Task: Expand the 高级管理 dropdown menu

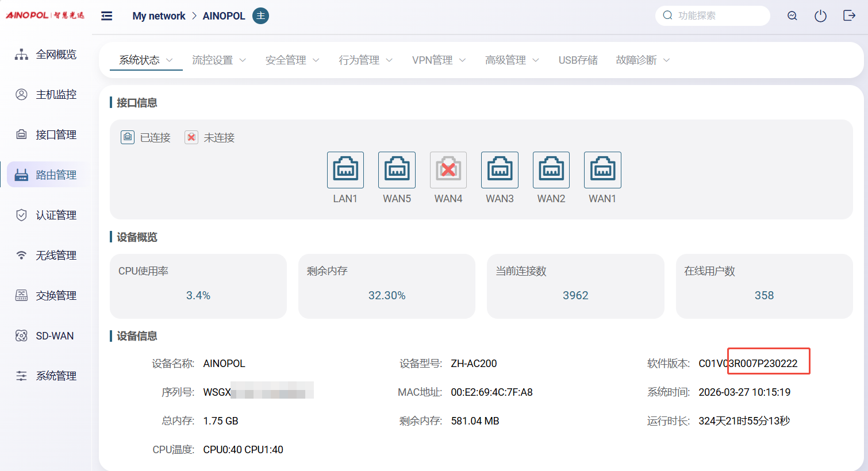Action: click(x=512, y=60)
